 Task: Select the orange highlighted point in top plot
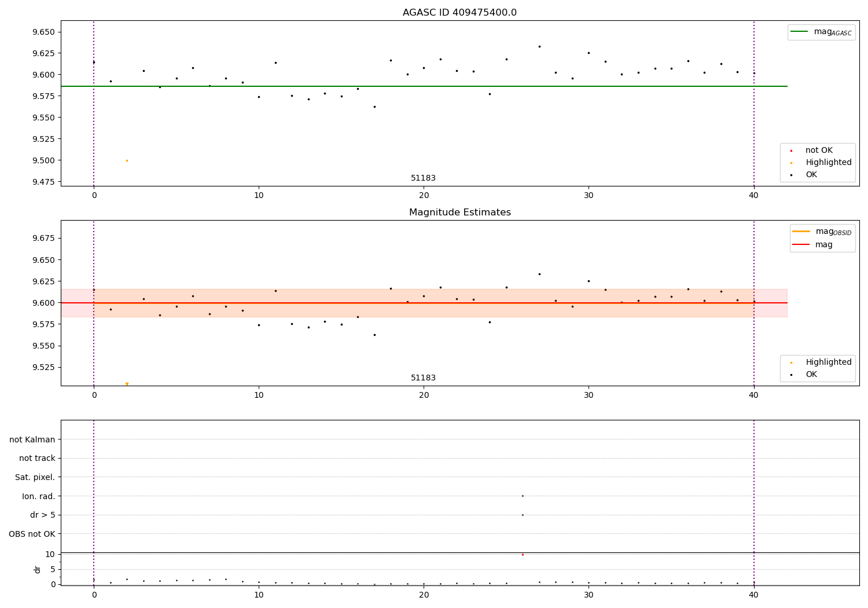tap(127, 160)
